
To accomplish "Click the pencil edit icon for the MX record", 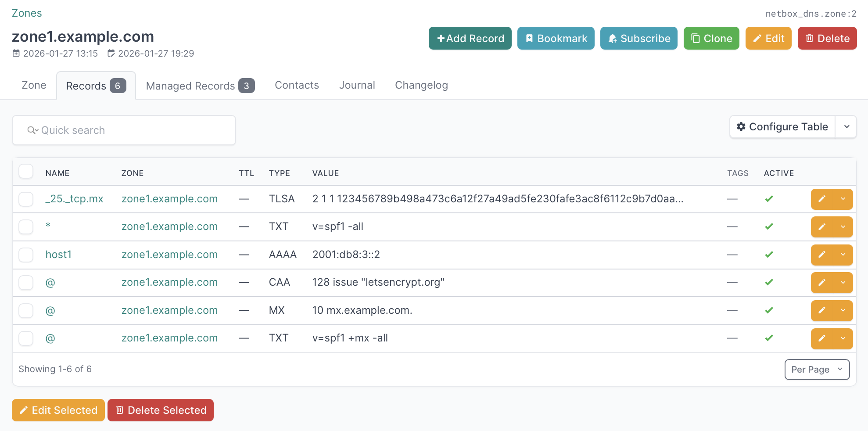I will coord(822,310).
